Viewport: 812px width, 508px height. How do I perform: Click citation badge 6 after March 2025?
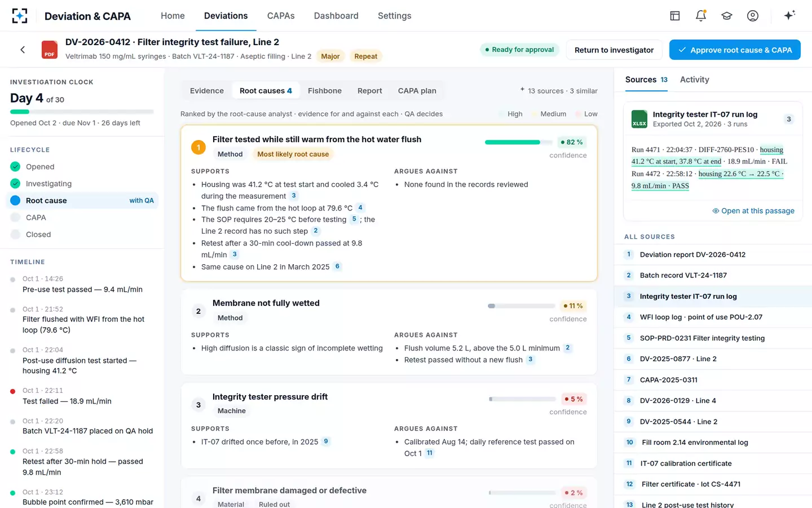(x=337, y=266)
